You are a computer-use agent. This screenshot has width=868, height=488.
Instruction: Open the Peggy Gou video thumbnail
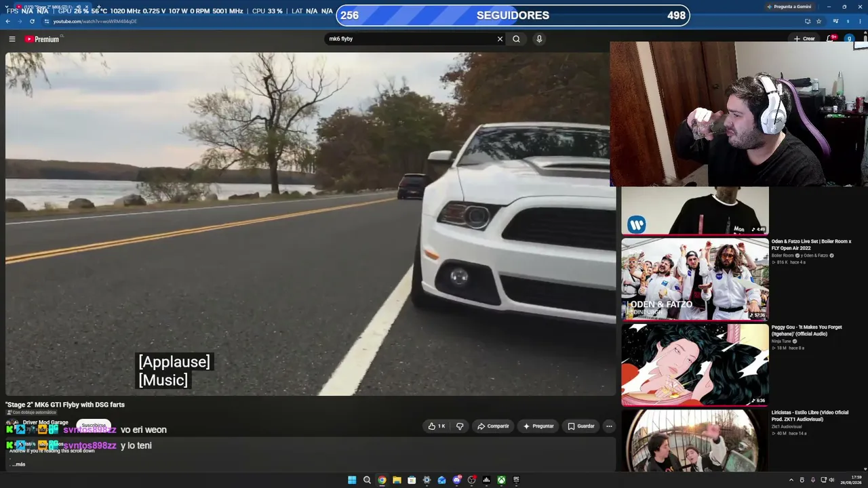[x=695, y=365]
